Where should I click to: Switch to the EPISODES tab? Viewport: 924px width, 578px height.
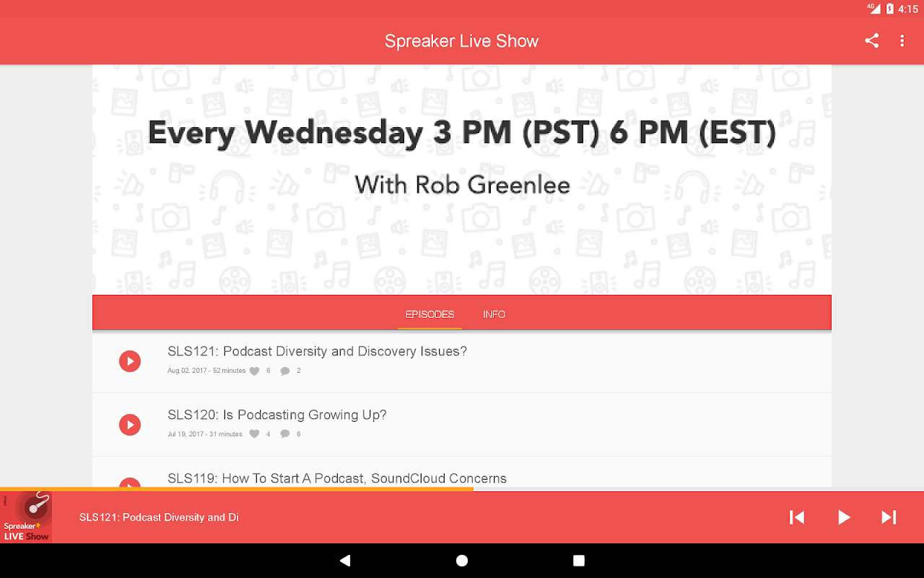[430, 314]
